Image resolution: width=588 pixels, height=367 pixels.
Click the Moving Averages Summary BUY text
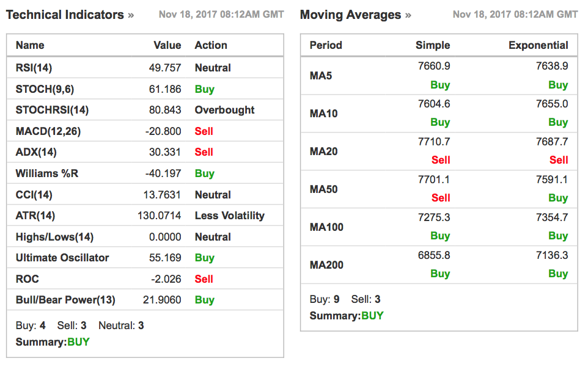coord(372,316)
